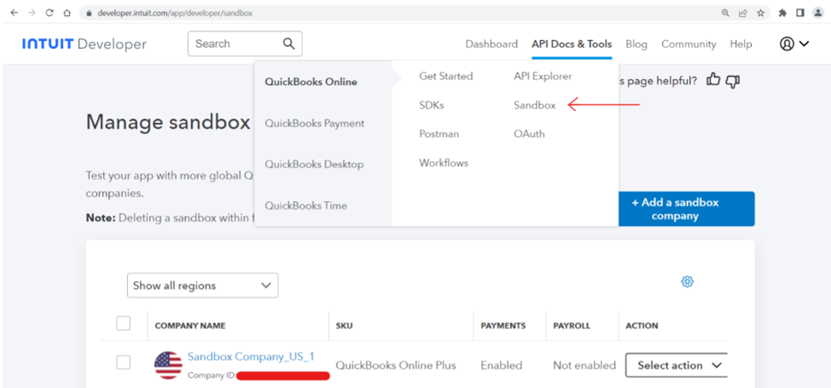Click the thumbs up helpful icon
The width and height of the screenshot is (831, 388).
pyautogui.click(x=714, y=81)
